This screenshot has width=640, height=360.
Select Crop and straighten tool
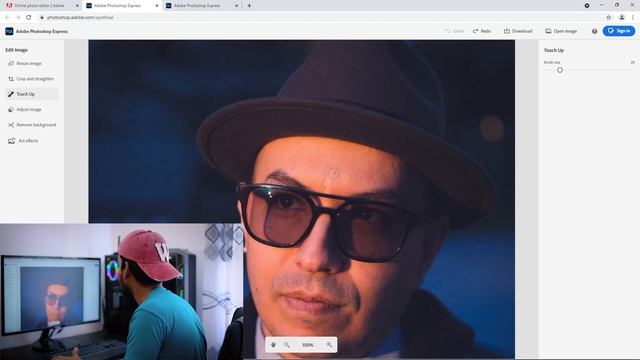click(31, 79)
